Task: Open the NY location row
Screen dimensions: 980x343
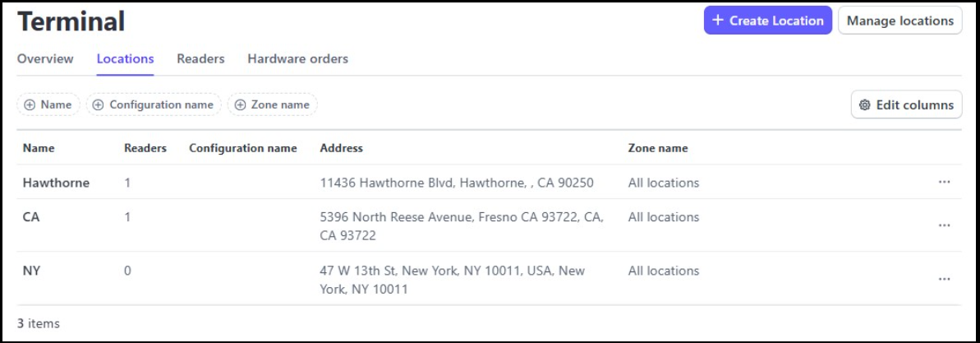Action: click(490, 279)
